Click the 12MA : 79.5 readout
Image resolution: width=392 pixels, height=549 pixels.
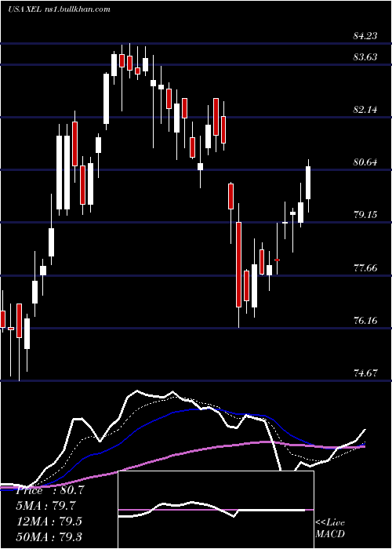tap(49, 521)
